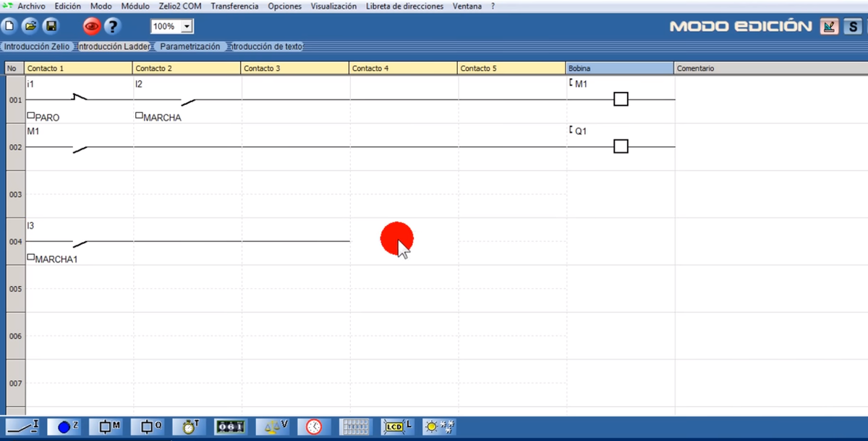
Task: Click the Q1 coil label on line 002
Action: 581,132
